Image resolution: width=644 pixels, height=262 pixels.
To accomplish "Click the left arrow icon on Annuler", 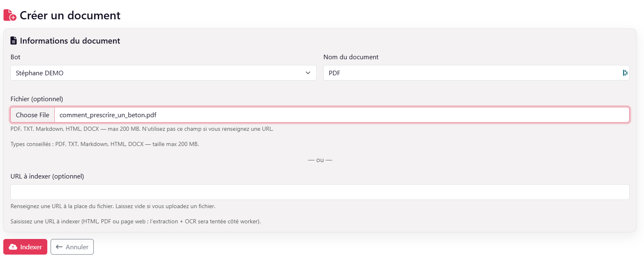I will click(x=59, y=247).
